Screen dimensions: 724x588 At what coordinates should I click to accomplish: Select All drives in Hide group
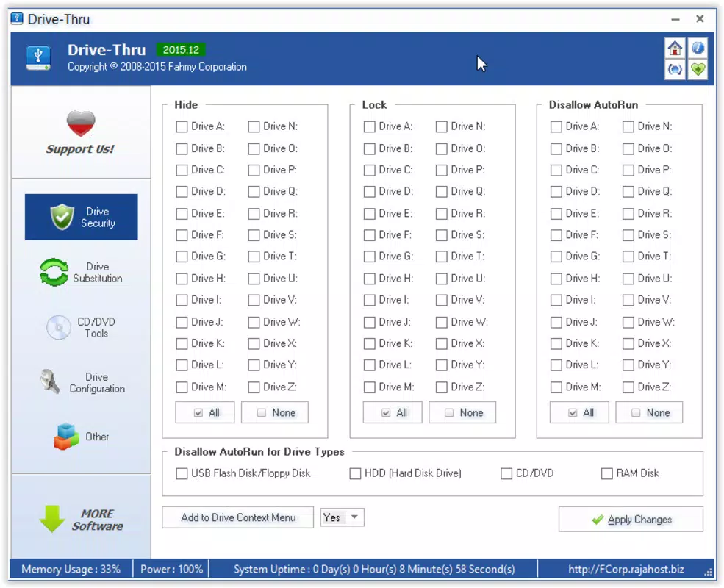[204, 412]
